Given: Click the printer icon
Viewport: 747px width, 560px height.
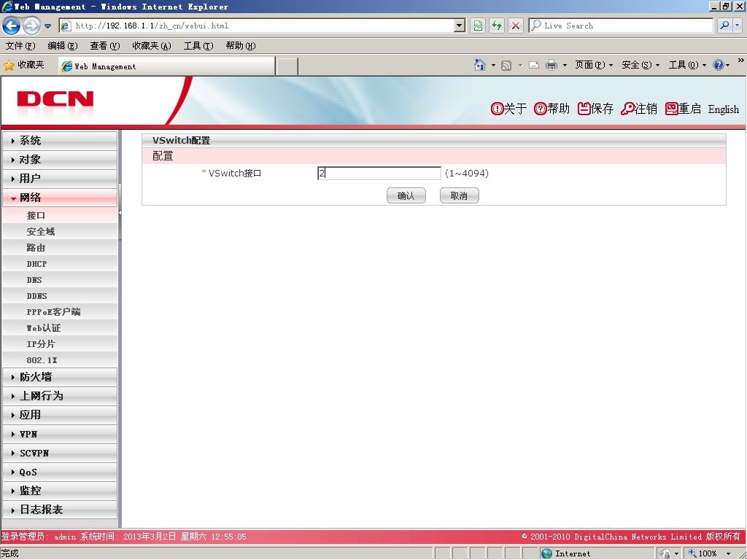Looking at the screenshot, I should point(551,65).
